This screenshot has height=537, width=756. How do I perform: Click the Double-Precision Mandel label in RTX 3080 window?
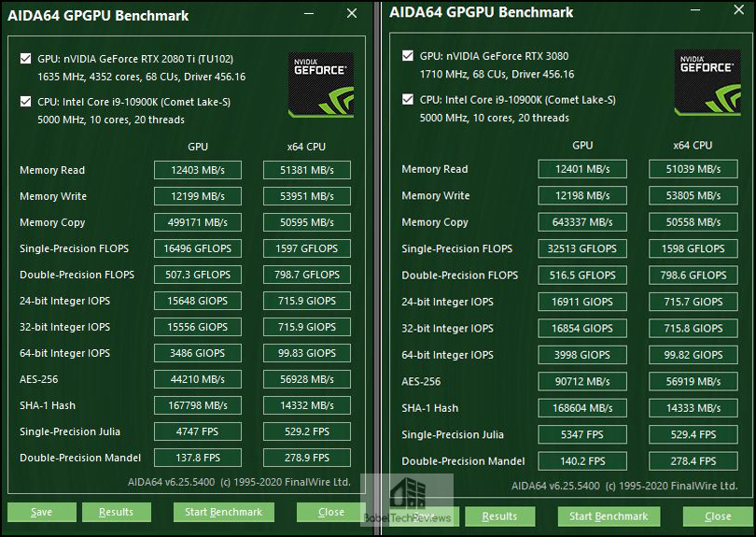pyautogui.click(x=463, y=460)
